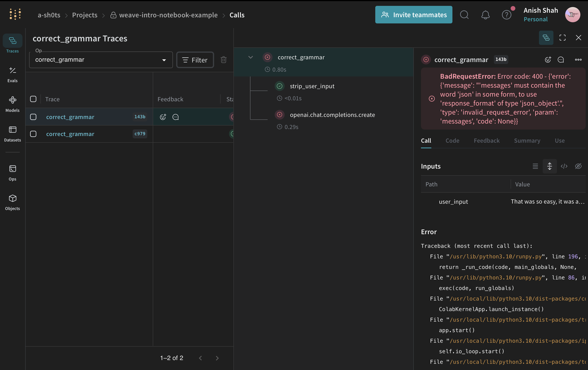Click the 143b badge in call header
Viewport: 588px width, 370px height.
(500, 60)
